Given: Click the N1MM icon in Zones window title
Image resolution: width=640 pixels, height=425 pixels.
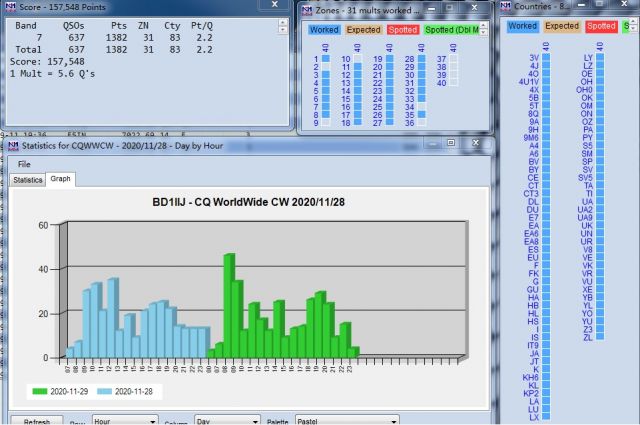Looking at the screenshot, I should 307,11.
